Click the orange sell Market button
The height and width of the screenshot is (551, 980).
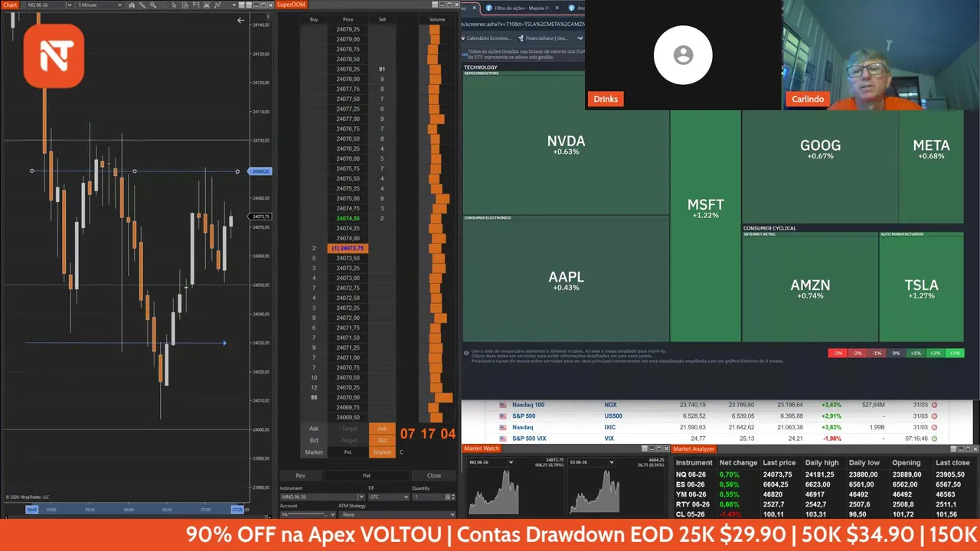tap(382, 452)
